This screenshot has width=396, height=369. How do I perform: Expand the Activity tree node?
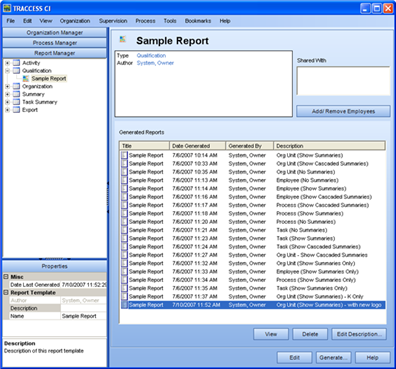(x=7, y=63)
